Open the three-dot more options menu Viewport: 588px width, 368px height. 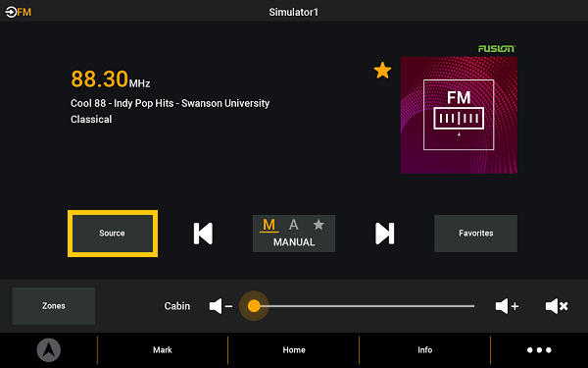point(539,350)
